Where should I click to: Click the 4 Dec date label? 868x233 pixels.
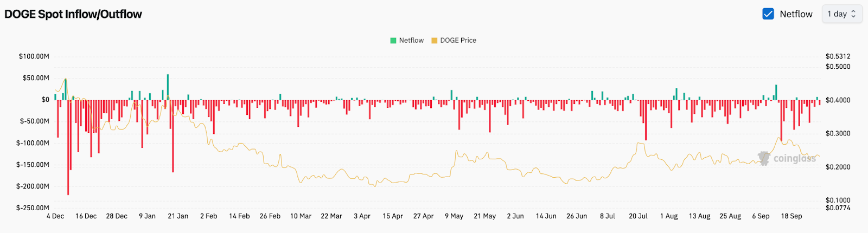[55, 216]
